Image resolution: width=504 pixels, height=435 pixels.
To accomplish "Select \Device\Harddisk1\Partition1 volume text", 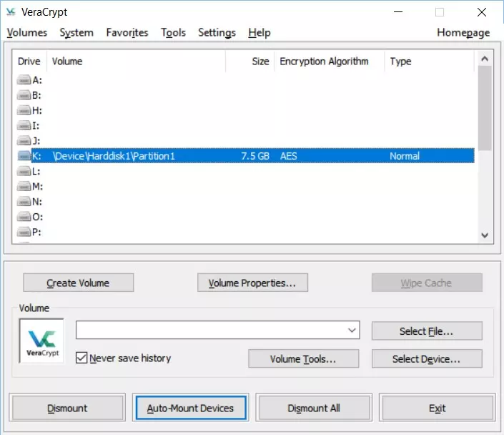I will (x=114, y=156).
